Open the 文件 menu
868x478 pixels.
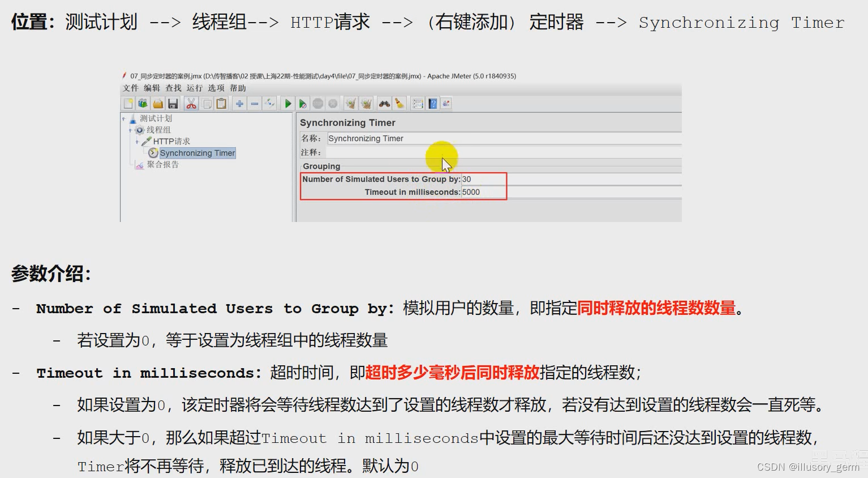[x=130, y=88]
